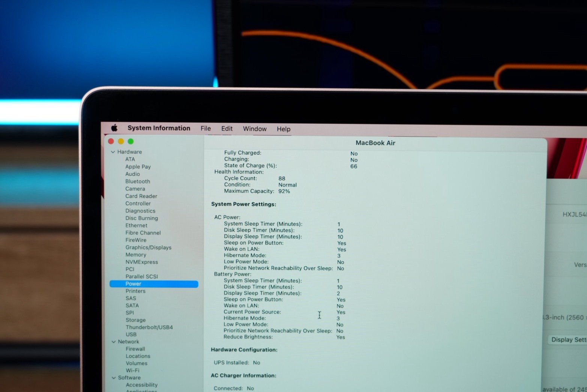Screen dimensions: 587x392
Task: Click the Display Settings button
Action: click(x=568, y=340)
